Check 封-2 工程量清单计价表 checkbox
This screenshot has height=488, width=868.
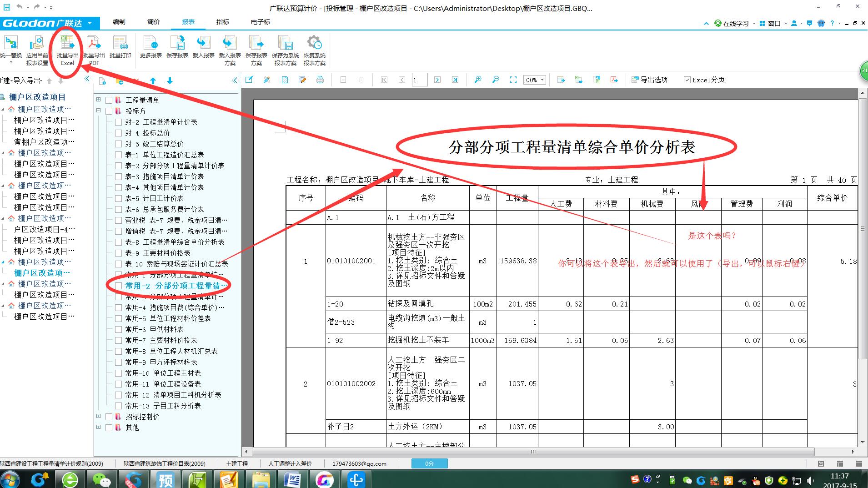click(118, 122)
